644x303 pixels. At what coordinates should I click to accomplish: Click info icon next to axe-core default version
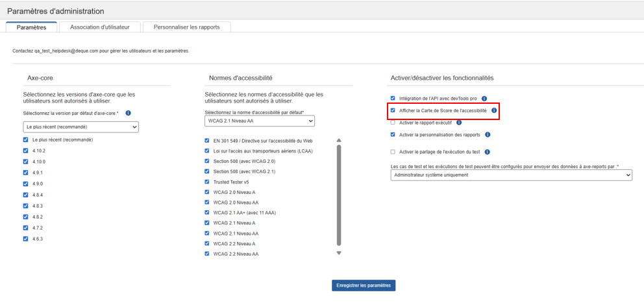128,113
